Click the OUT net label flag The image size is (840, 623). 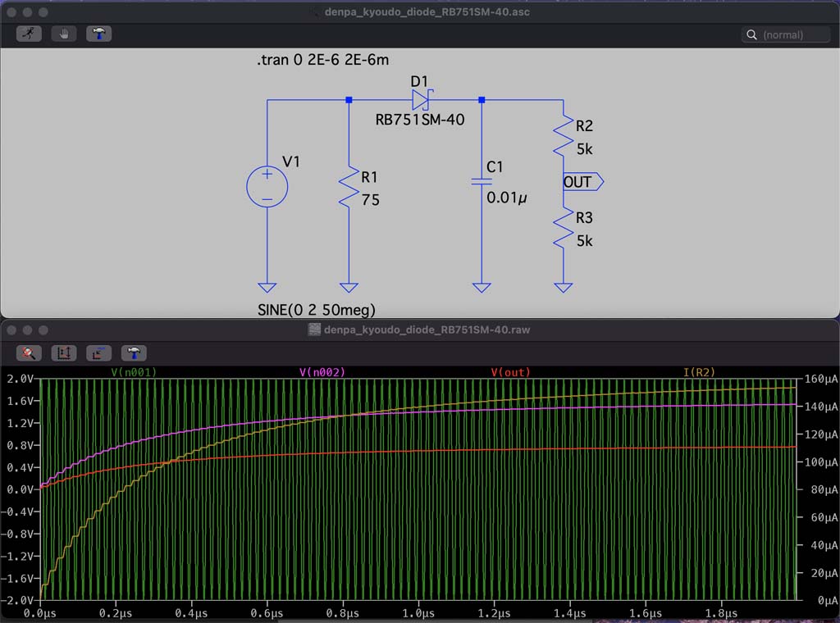pyautogui.click(x=582, y=182)
